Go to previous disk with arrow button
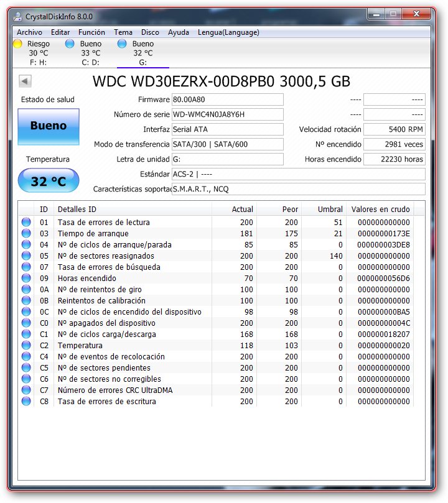 tap(25, 81)
